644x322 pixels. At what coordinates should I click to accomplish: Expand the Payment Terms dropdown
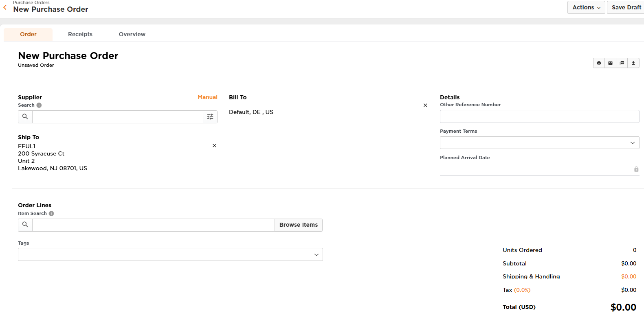click(539, 143)
